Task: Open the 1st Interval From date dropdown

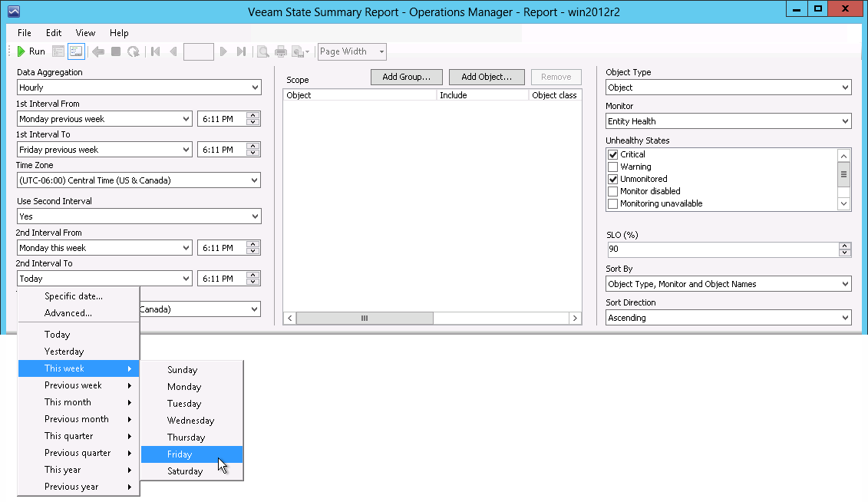Action: (104, 119)
